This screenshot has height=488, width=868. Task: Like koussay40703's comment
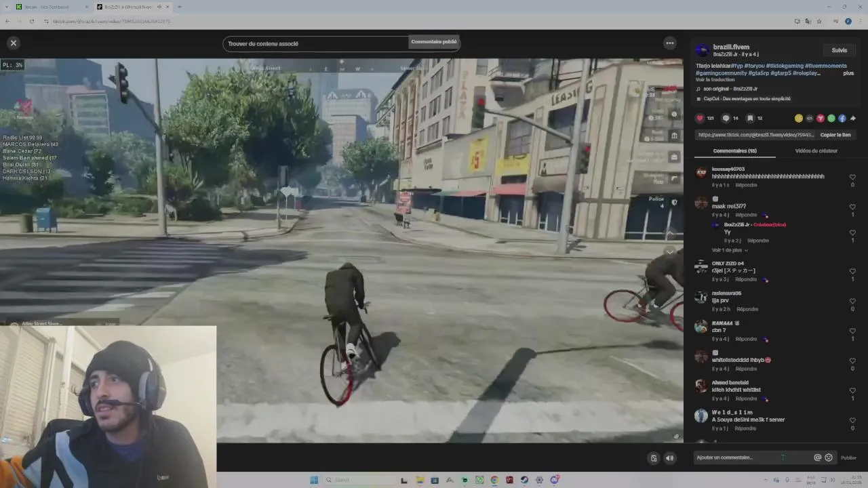852,177
